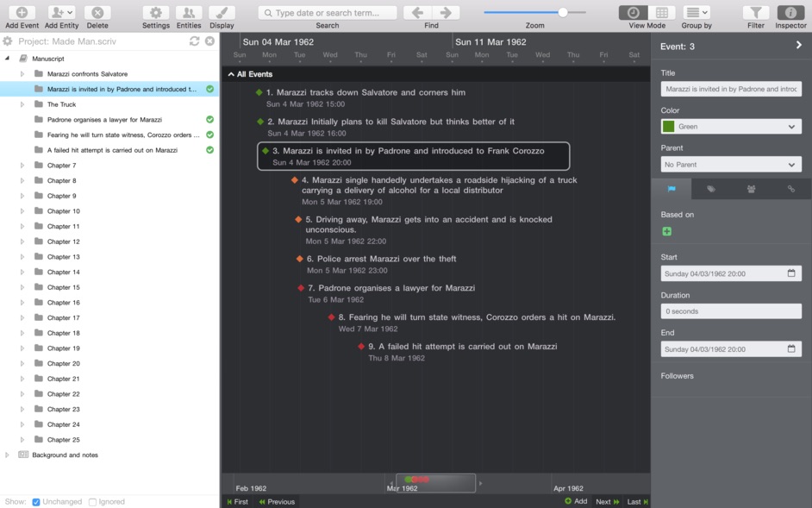Switch View Mode to spreadsheet grid
The width and height of the screenshot is (812, 508).
(660, 14)
